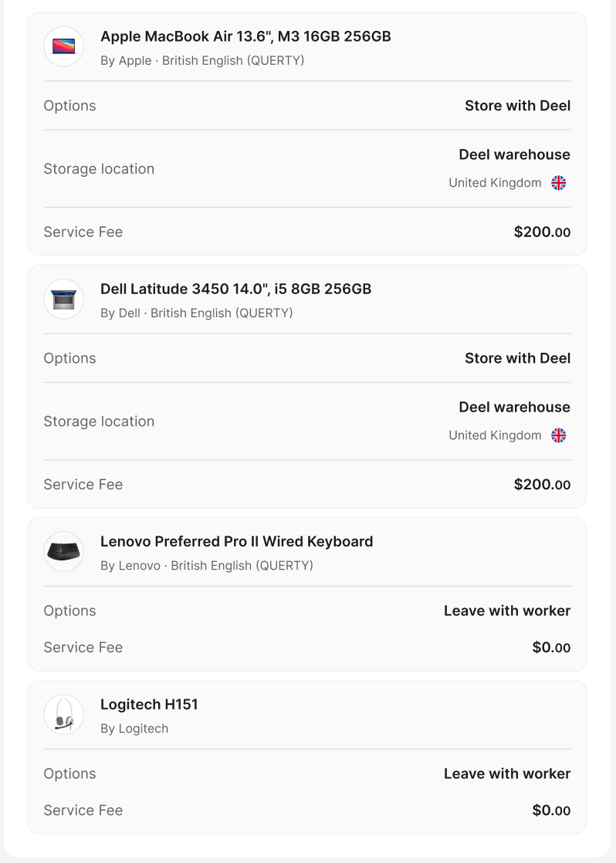Click the $0.00 service fee for Logitech H151

pos(552,811)
